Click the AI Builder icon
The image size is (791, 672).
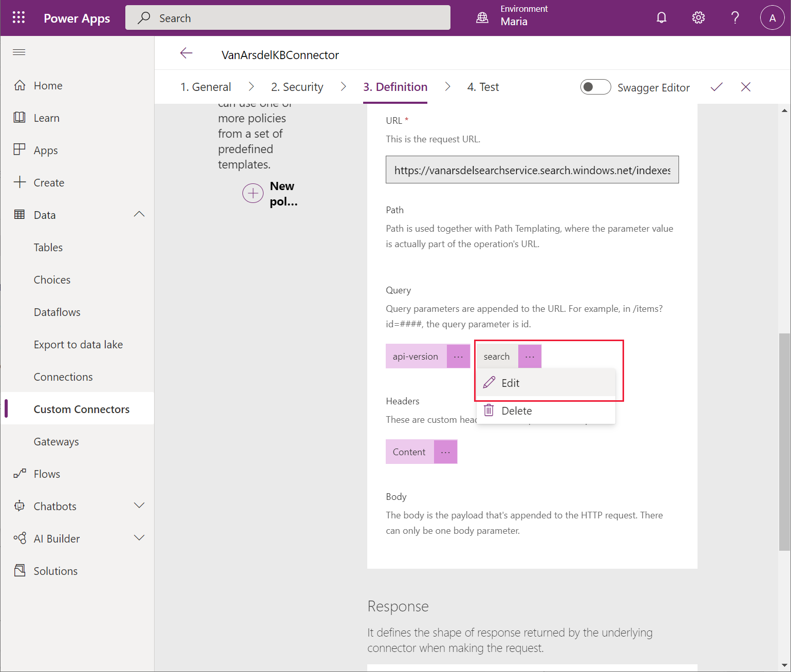click(x=20, y=538)
